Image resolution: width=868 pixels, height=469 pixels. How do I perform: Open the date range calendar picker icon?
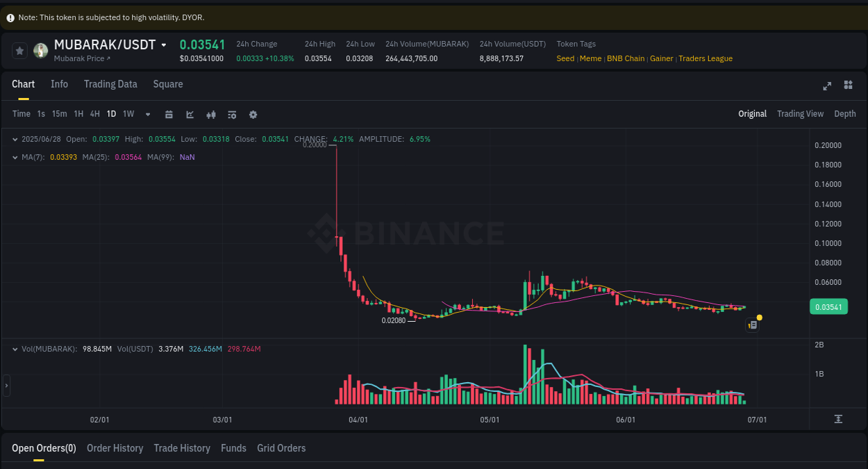[169, 114]
